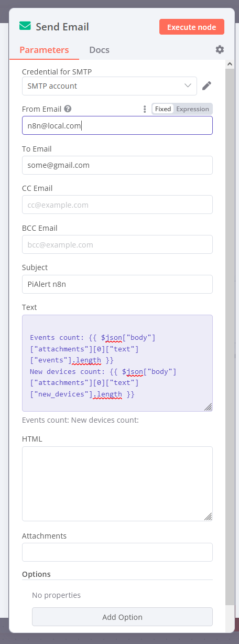Image resolution: width=239 pixels, height=644 pixels.
Task: Click the Send Email node title
Action: tap(62, 27)
